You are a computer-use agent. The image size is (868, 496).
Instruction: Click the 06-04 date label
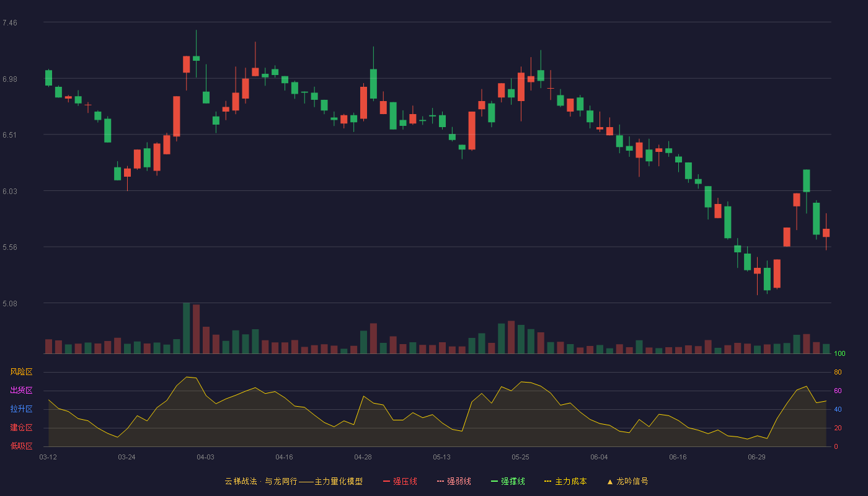pyautogui.click(x=599, y=457)
